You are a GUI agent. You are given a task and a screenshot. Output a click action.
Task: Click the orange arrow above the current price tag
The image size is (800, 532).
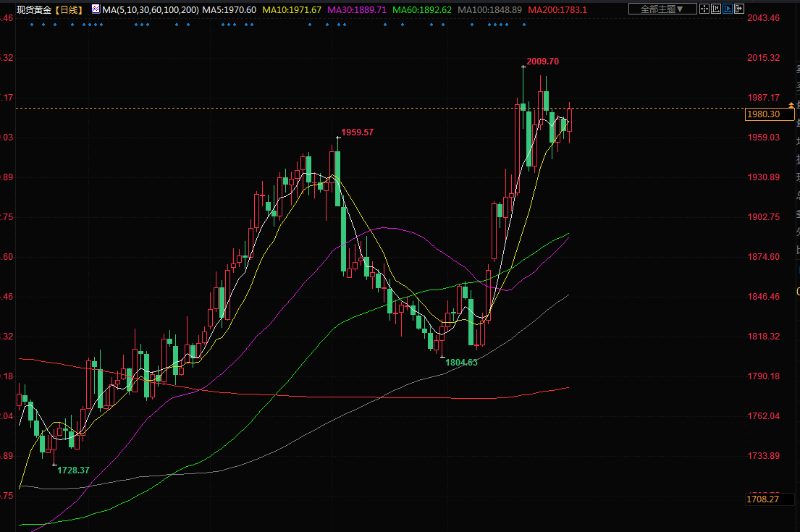click(x=791, y=106)
